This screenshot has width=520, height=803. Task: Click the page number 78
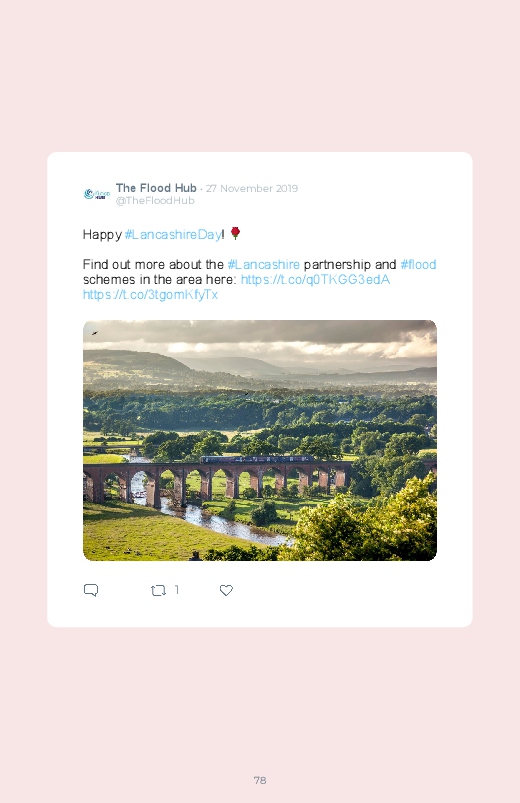260,780
